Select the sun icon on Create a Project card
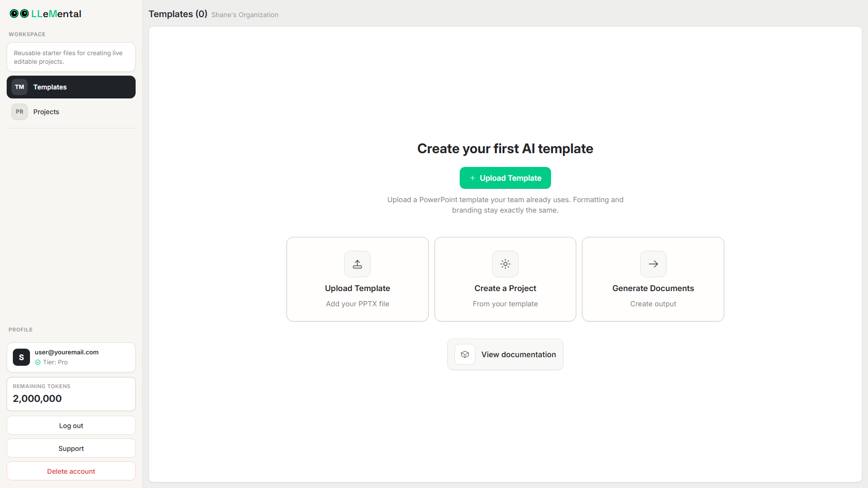Image resolution: width=868 pixels, height=488 pixels. pyautogui.click(x=505, y=264)
